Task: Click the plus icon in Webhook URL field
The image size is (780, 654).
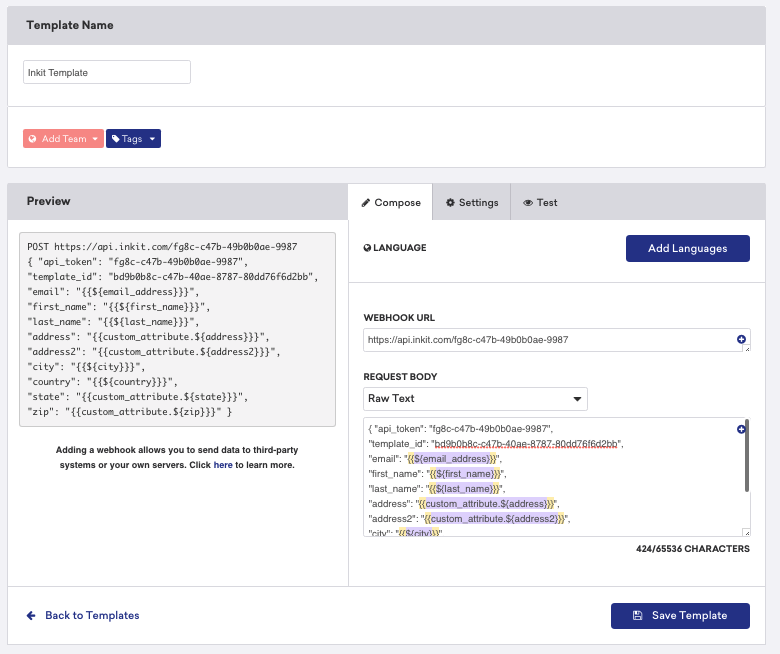Action: pos(741,340)
